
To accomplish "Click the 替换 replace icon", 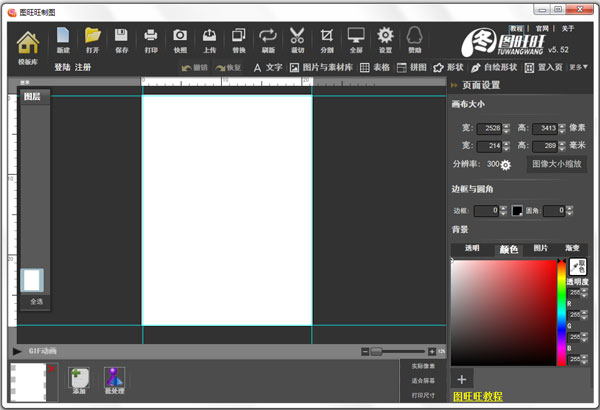I will click(239, 40).
